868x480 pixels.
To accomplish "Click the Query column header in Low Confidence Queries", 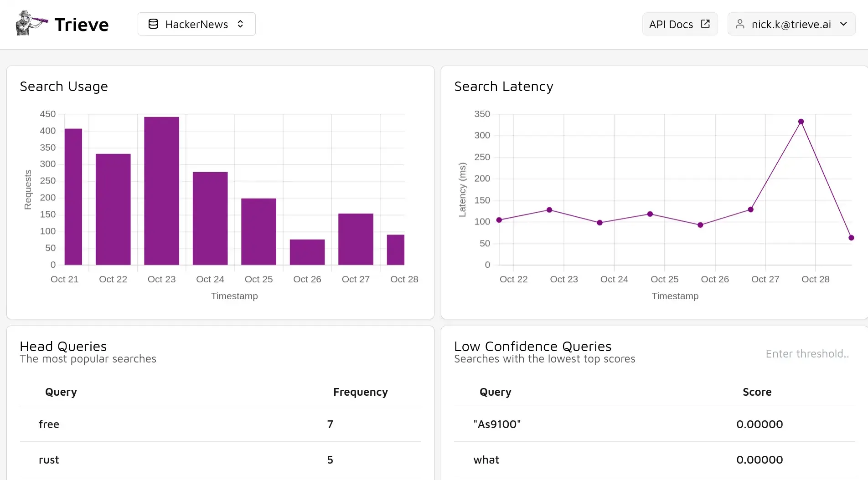I will pos(496,392).
